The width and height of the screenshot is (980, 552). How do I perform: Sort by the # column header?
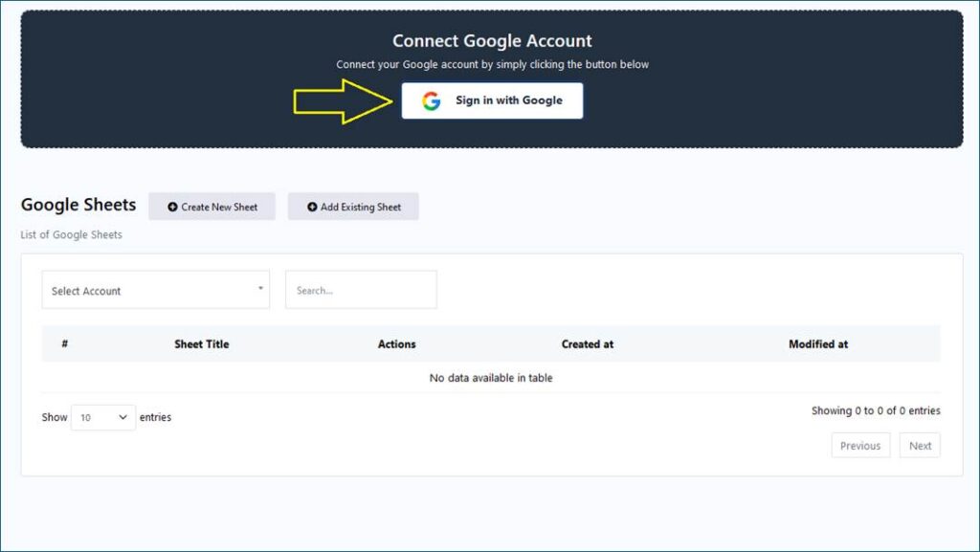(64, 343)
